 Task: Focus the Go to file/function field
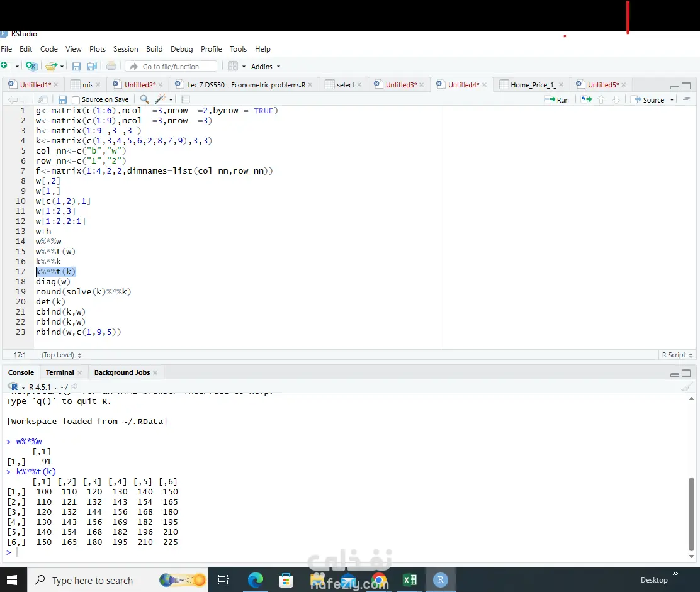[x=171, y=67]
